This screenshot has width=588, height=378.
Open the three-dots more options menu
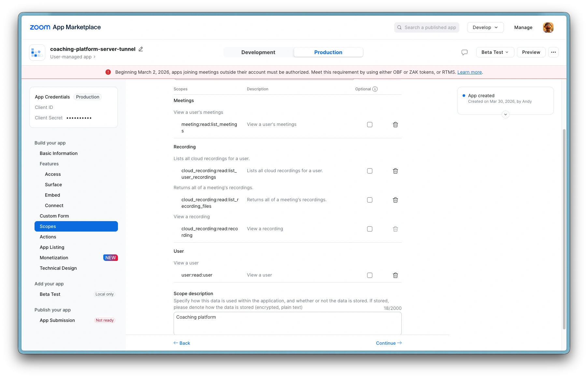[x=553, y=52]
